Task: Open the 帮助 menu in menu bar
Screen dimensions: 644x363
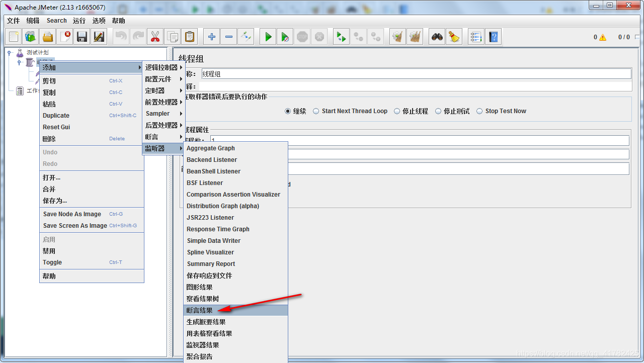Action: [119, 21]
